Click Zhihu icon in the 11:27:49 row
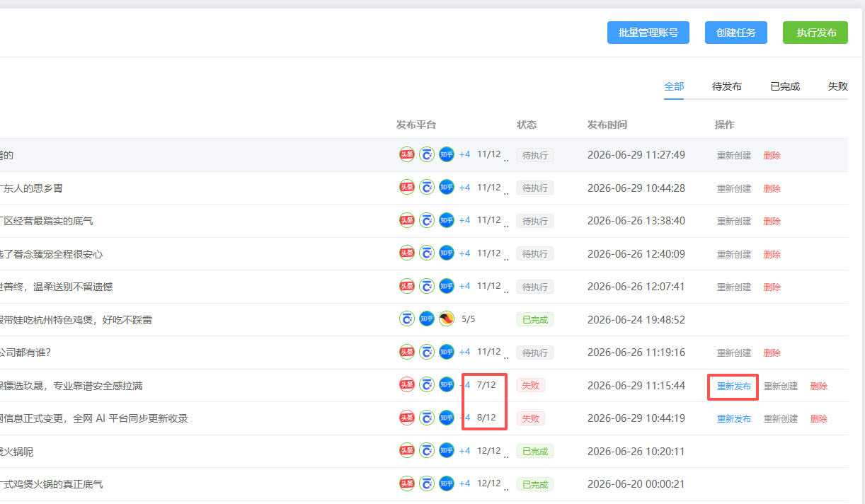Image resolution: width=865 pixels, height=504 pixels. click(x=447, y=154)
